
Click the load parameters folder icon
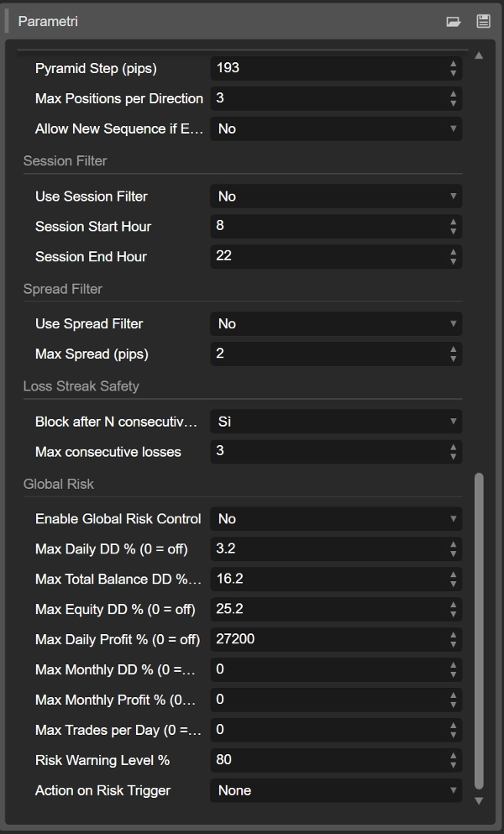coord(454,22)
